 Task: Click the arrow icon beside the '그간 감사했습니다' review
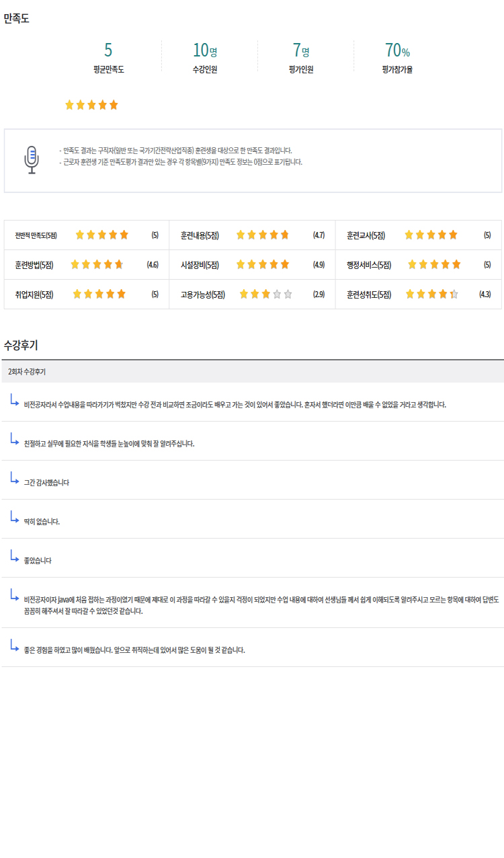(14, 478)
